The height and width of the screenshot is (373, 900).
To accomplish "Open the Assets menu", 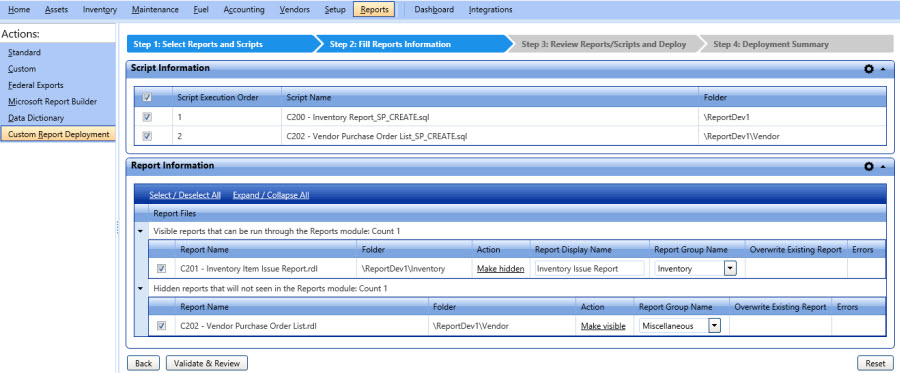I will pyautogui.click(x=56, y=10).
